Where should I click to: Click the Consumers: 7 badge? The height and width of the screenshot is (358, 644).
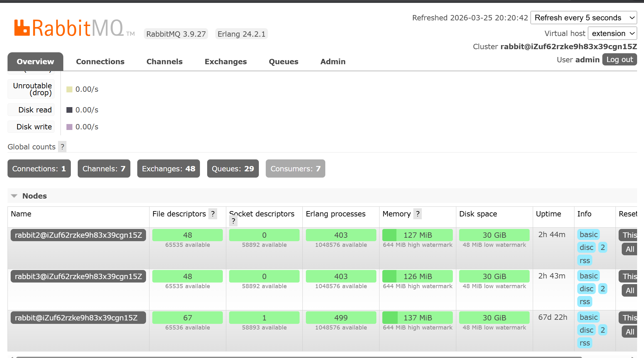tap(295, 169)
